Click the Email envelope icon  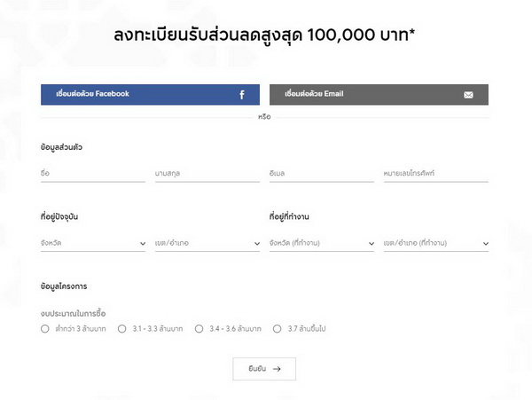pos(468,95)
